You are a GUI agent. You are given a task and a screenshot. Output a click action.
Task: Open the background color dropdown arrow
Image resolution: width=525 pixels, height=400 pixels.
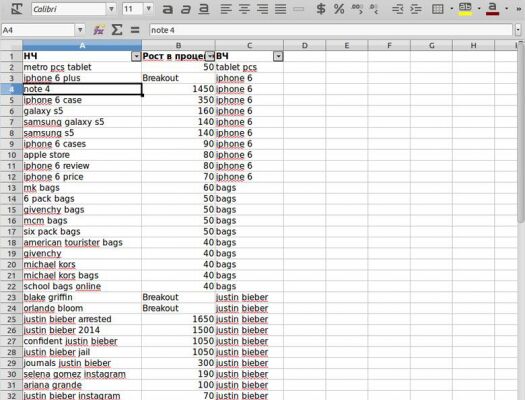[479, 9]
